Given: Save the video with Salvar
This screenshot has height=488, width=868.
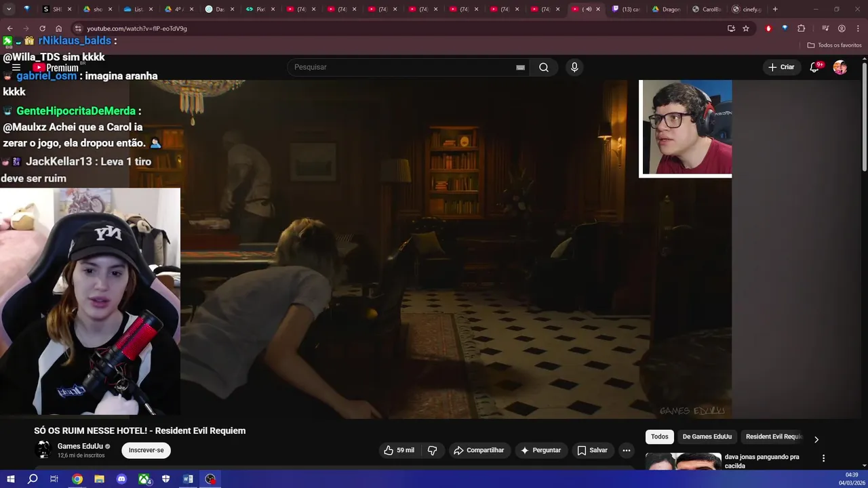Looking at the screenshot, I should (x=592, y=450).
